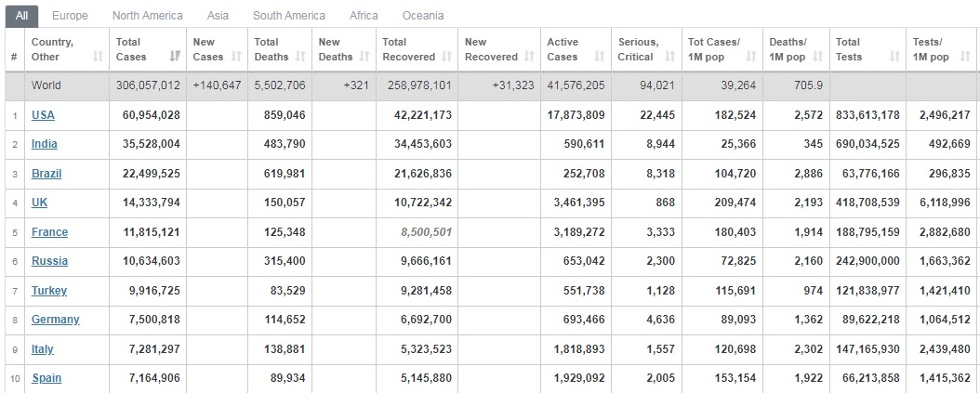Sort by Tot Cases/1M pop arrow icon
Viewport: 980px width, 393px height.
(751, 57)
